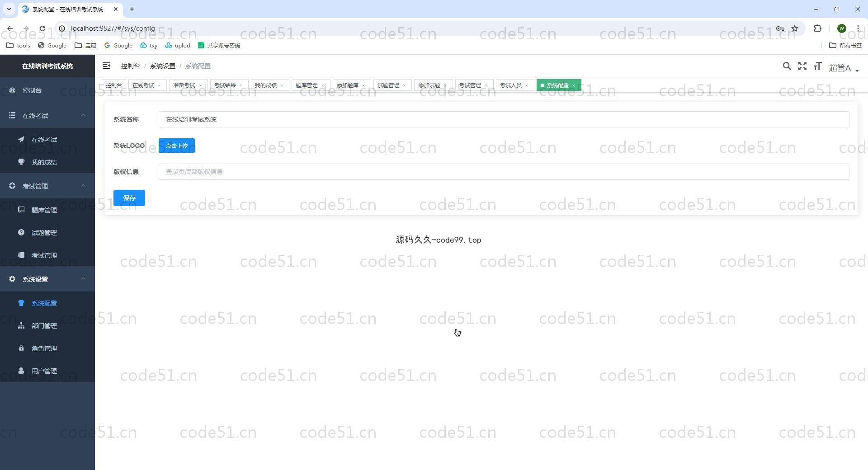Click the trophy icon beside 我的成绩

[x=21, y=162]
